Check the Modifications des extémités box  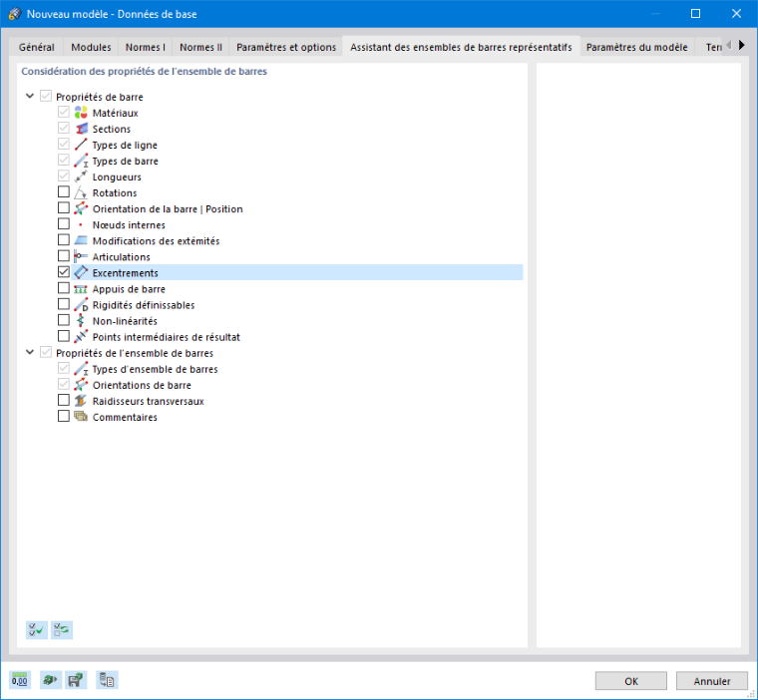(x=63, y=239)
